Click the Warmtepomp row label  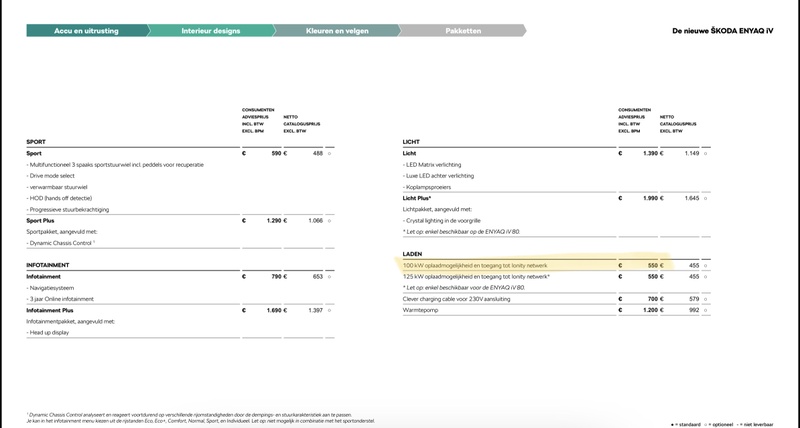click(420, 310)
